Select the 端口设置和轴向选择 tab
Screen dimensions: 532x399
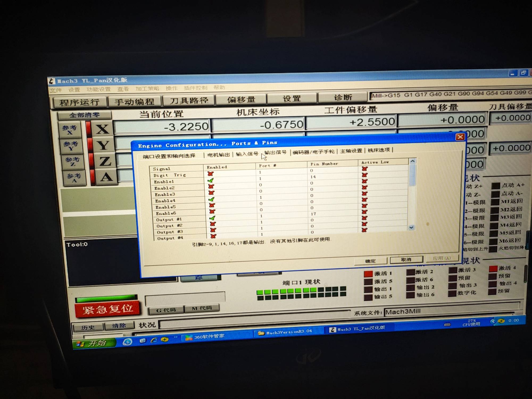169,156
